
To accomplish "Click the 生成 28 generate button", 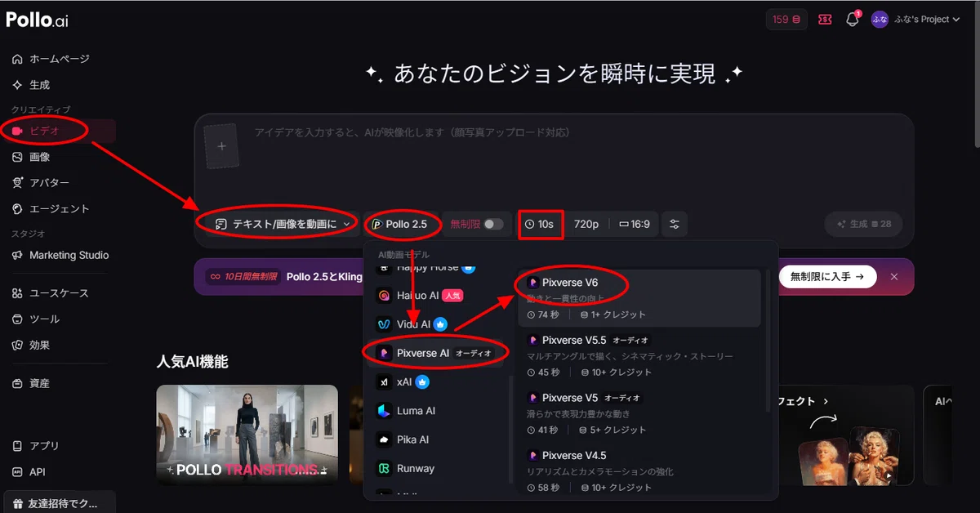I will pos(866,224).
